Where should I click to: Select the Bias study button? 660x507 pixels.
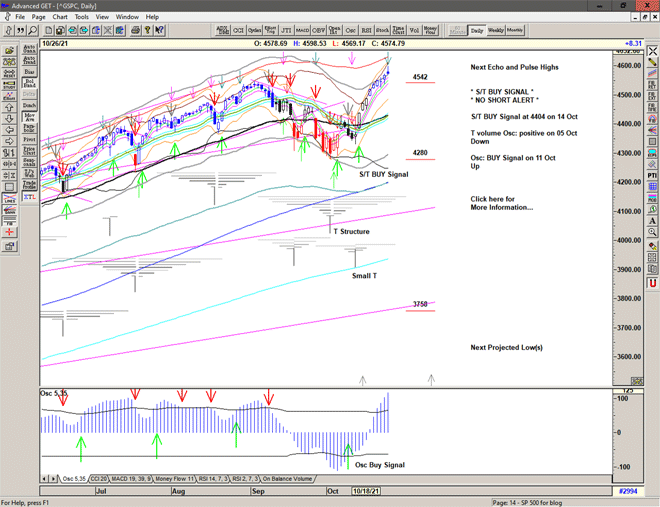tap(29, 72)
